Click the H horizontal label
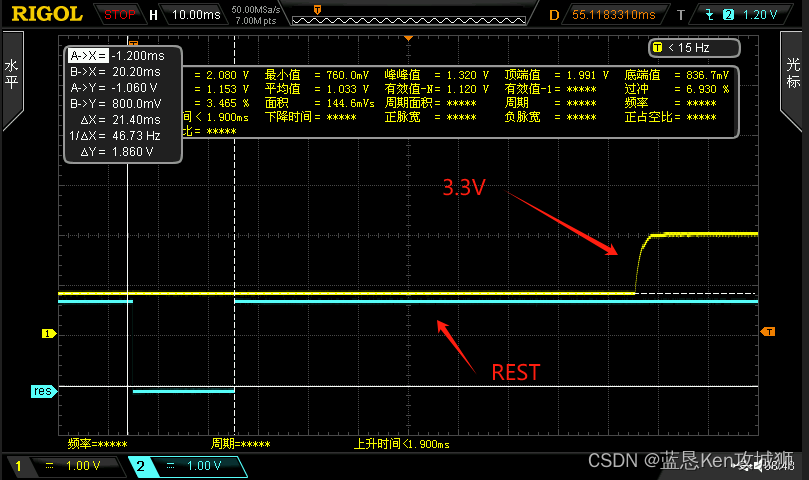Viewport: 809px width, 480px height. [153, 15]
